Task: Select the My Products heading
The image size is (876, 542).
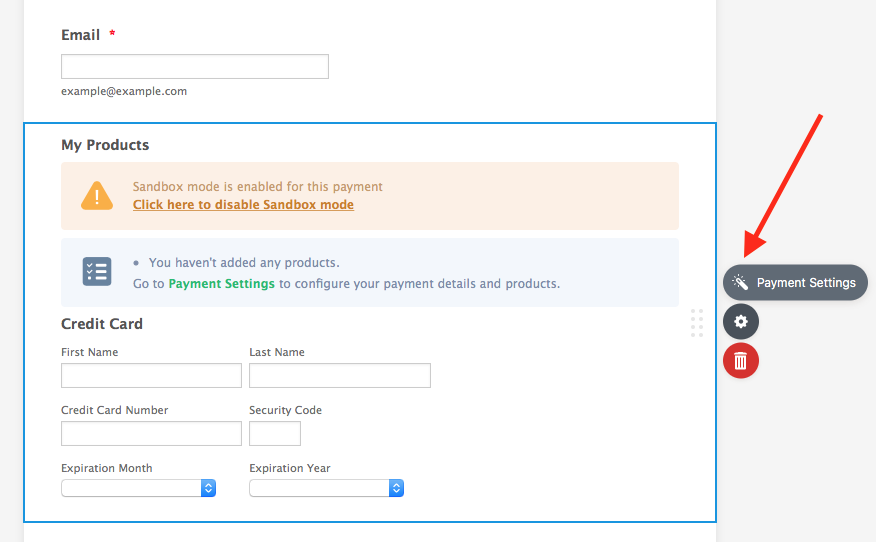Action: [x=105, y=145]
